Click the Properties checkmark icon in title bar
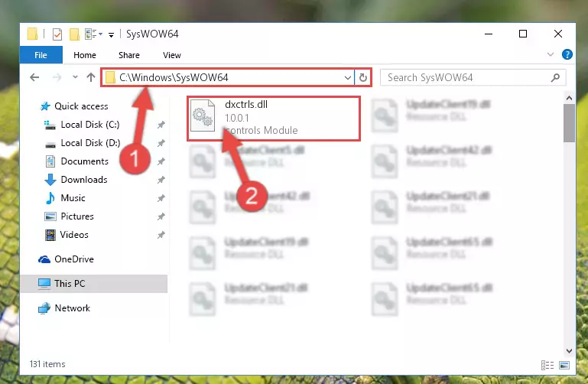This screenshot has height=384, width=588. click(57, 34)
